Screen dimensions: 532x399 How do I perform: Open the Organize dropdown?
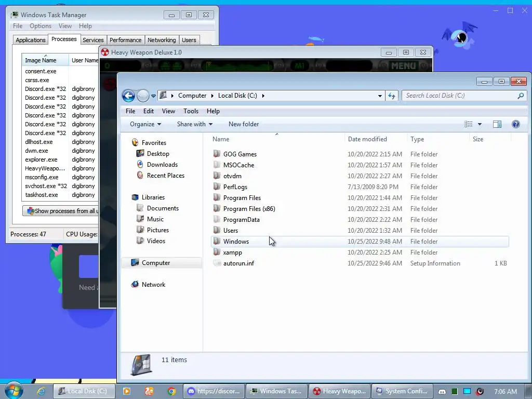click(x=145, y=124)
